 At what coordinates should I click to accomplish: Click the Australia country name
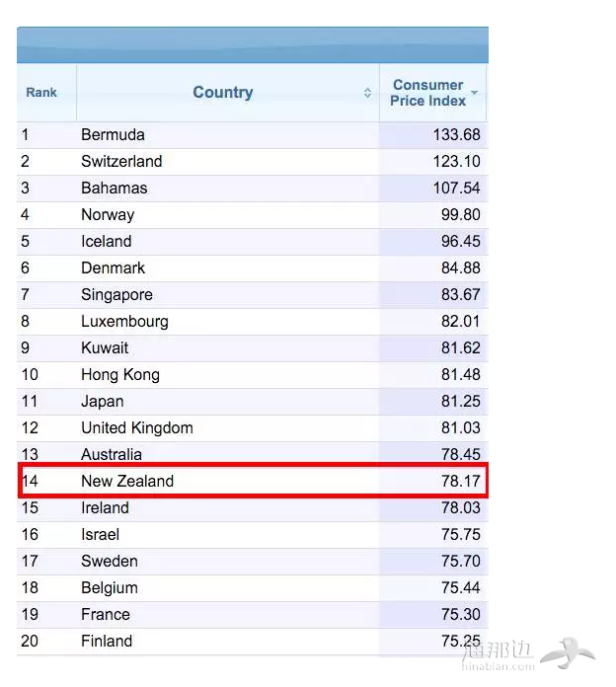(112, 454)
